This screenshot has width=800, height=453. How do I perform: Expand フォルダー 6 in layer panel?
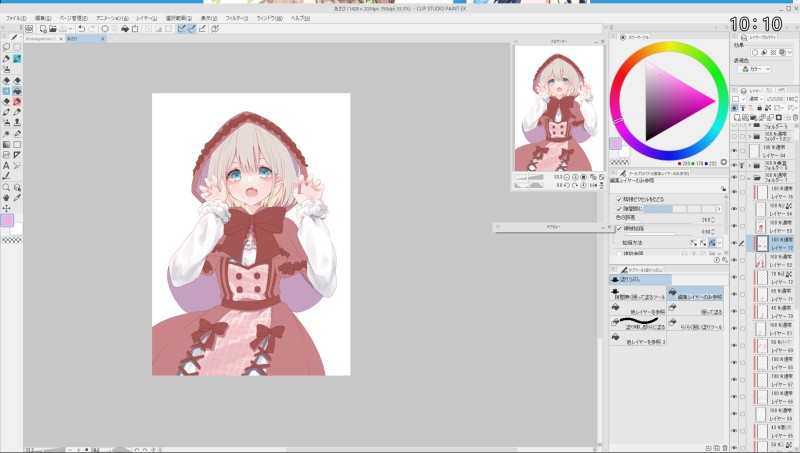tap(749, 165)
